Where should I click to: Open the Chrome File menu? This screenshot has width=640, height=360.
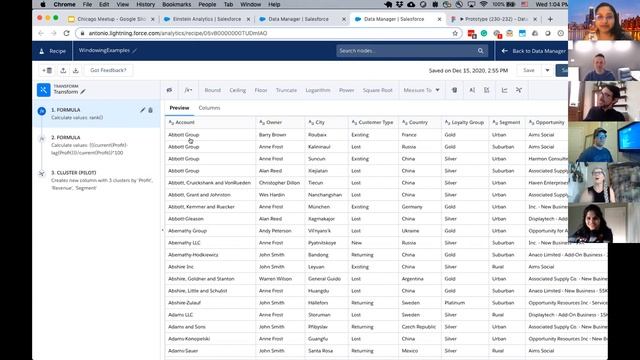87,4
